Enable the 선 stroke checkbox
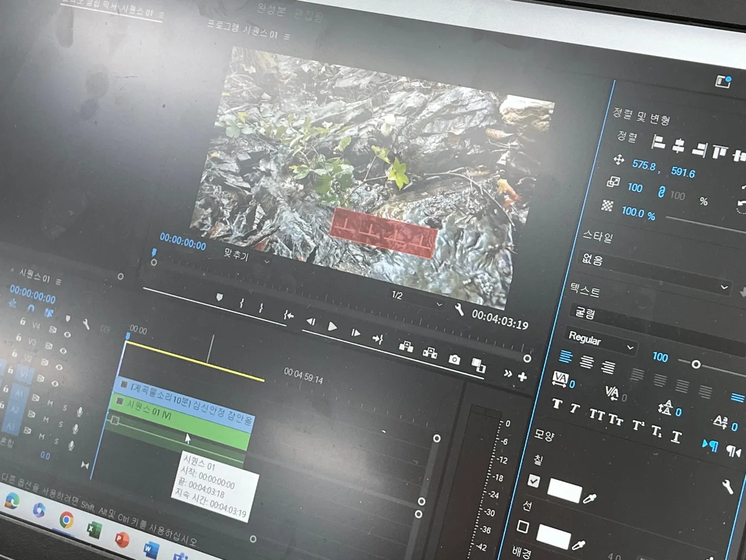Screen dimensions: 746x560 coord(523,527)
